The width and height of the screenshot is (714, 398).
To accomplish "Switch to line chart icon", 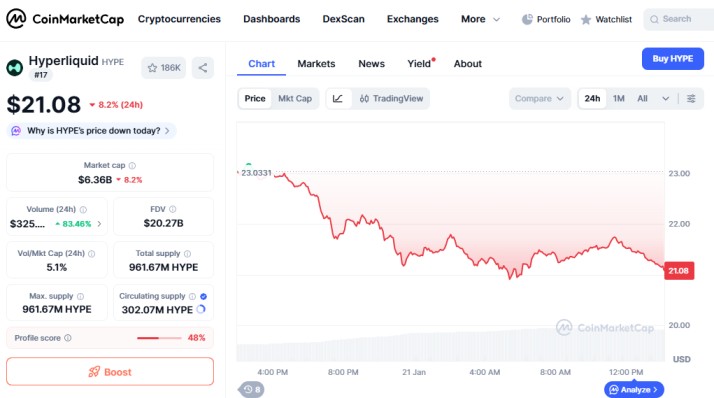I will pyautogui.click(x=338, y=98).
